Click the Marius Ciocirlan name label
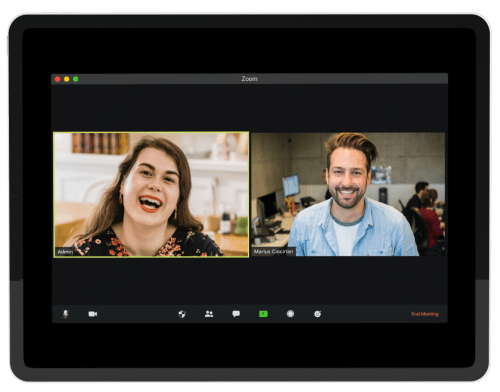The image size is (500, 392). 273,251
